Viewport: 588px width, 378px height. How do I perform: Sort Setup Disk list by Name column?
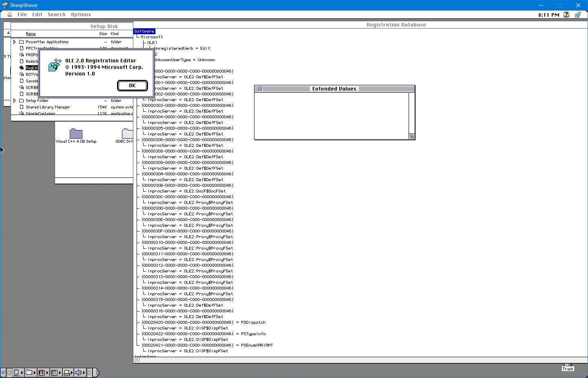(x=31, y=34)
